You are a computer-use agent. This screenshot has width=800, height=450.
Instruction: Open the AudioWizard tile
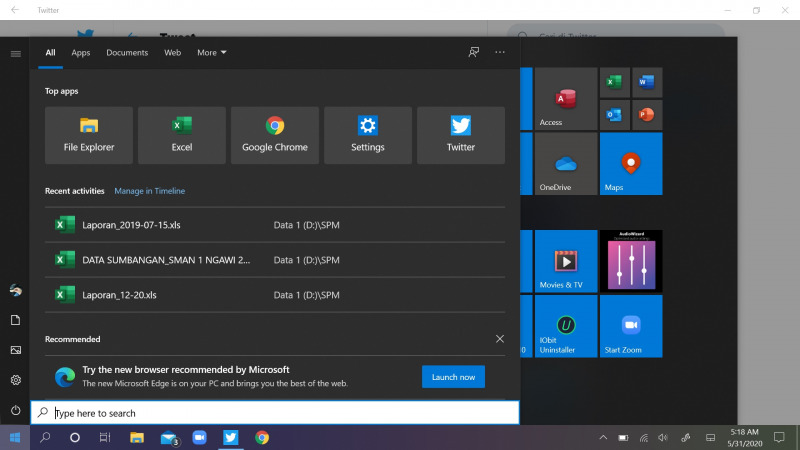tap(631, 261)
